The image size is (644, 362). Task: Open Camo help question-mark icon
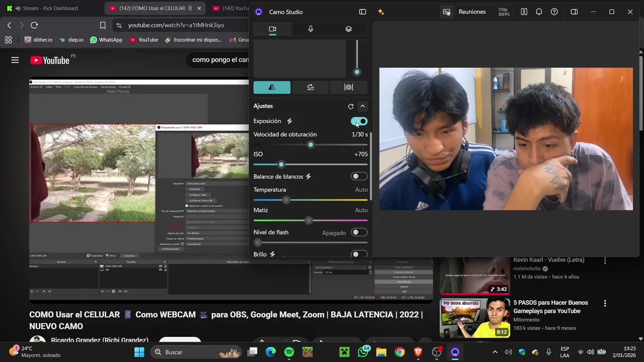[x=554, y=12]
